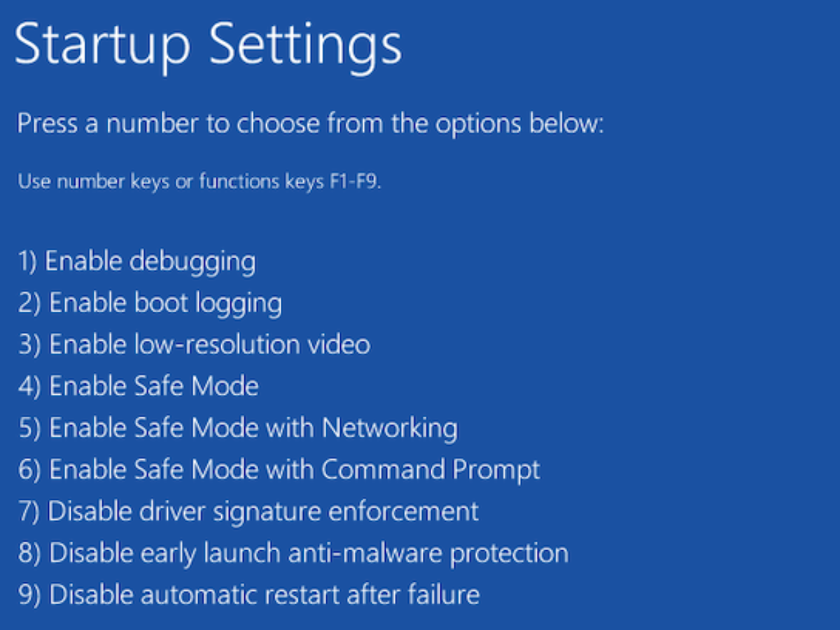Enable Safe Mode with Command Prompt
Image resolution: width=840 pixels, height=630 pixels.
[279, 469]
